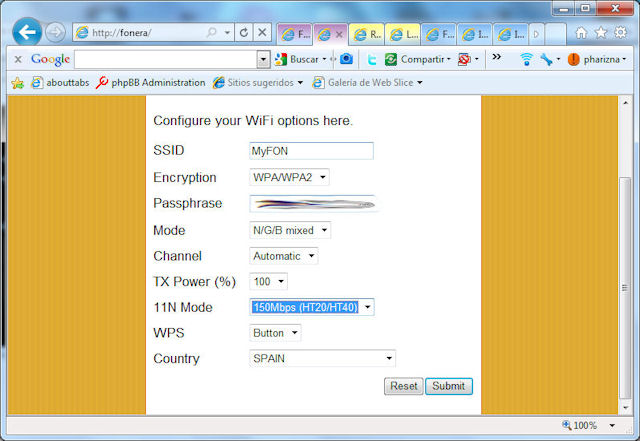This screenshot has width=640, height=441.
Task: Open the Country SPAIN dropdown
Action: [322, 358]
